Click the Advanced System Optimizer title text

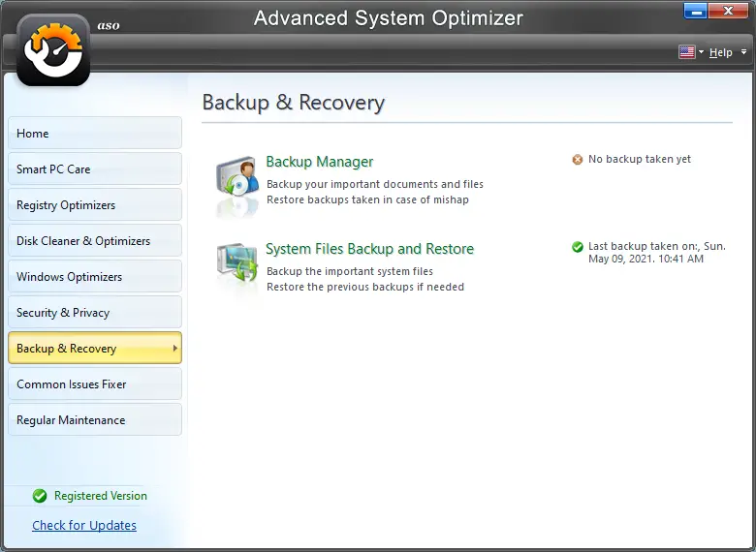[388, 18]
